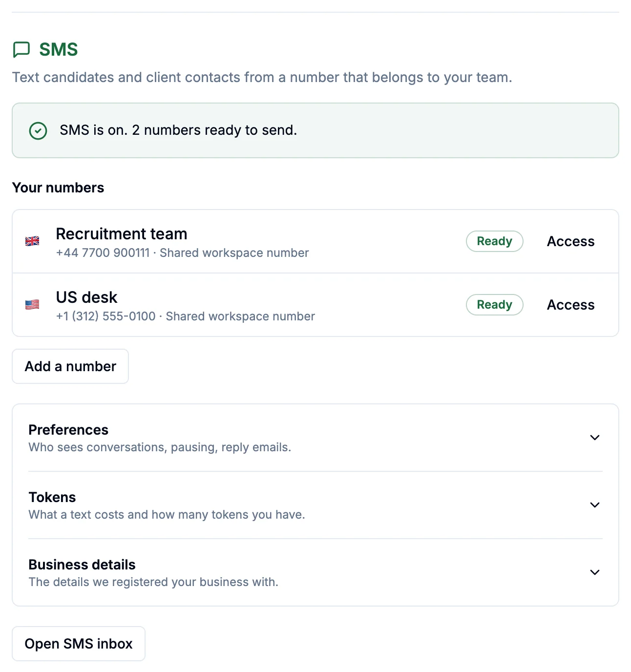Click the 'SMS is on' status message
Screen dimensions: 631x672
178,130
